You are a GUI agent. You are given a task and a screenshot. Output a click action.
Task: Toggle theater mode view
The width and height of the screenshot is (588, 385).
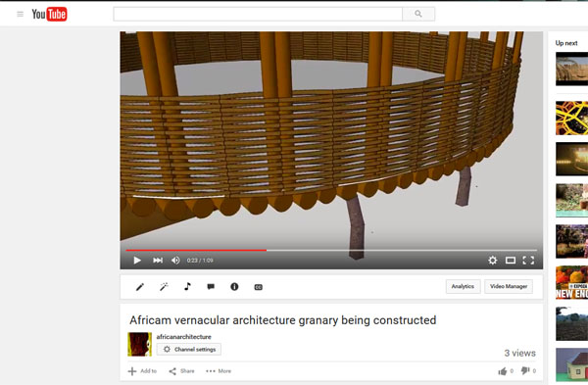click(x=511, y=261)
